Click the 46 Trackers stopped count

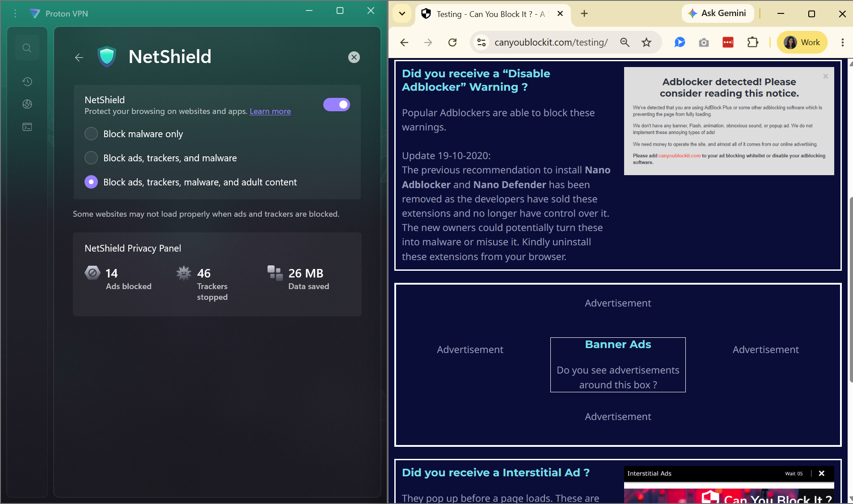[204, 273]
